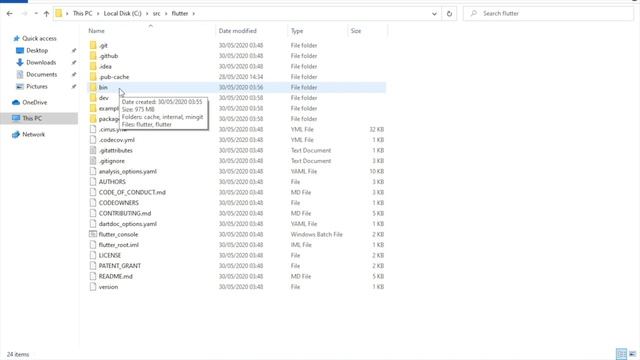The width and height of the screenshot is (640, 360).
Task: Sort by the Name column header
Action: (x=96, y=31)
